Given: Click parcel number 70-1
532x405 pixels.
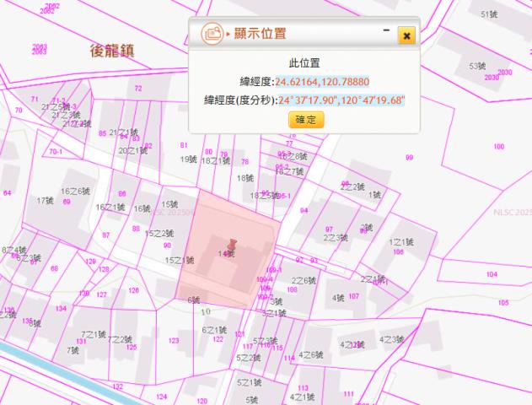Looking at the screenshot, I should [56, 152].
